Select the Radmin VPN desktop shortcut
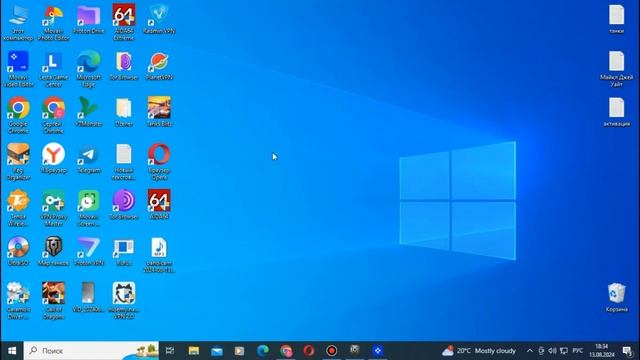Screen dimensions: 640x360 click(x=159, y=20)
